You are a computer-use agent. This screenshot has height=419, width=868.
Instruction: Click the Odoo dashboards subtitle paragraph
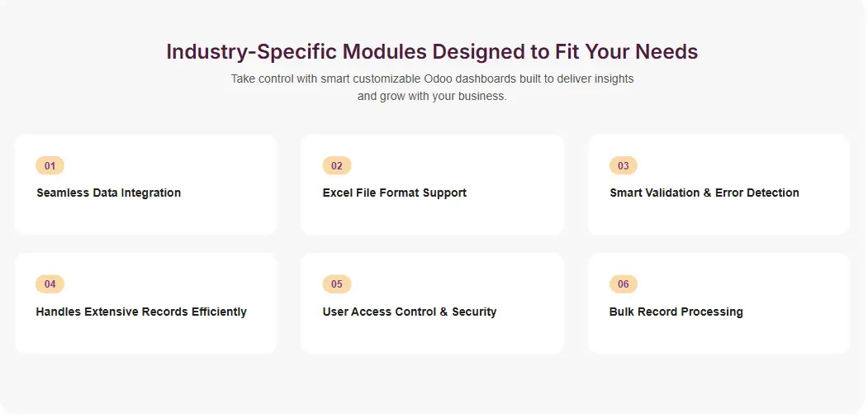(432, 88)
